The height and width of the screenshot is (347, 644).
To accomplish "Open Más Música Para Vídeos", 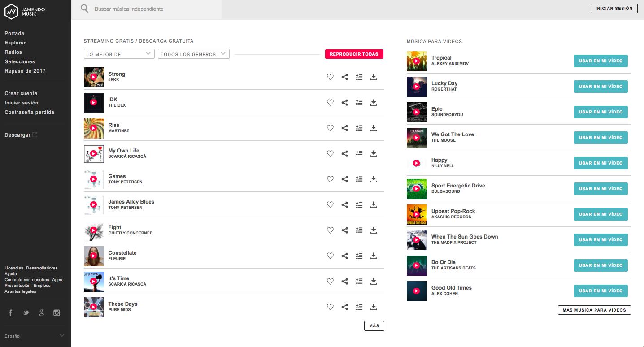I will coord(594,310).
